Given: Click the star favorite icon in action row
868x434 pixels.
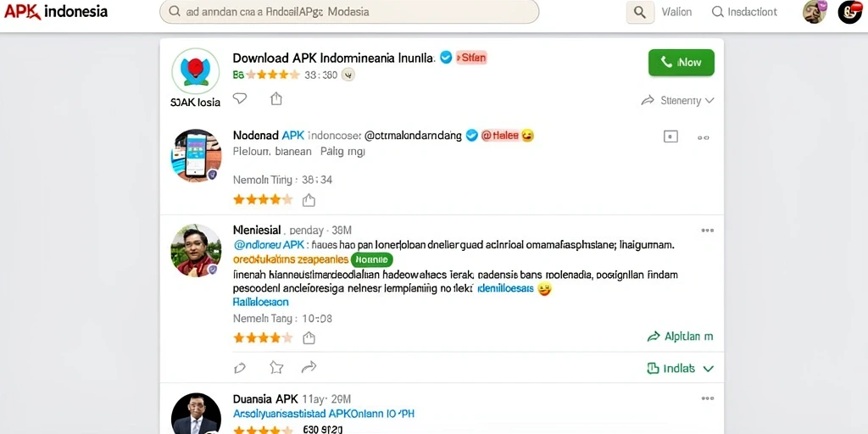Looking at the screenshot, I should click(x=276, y=368).
